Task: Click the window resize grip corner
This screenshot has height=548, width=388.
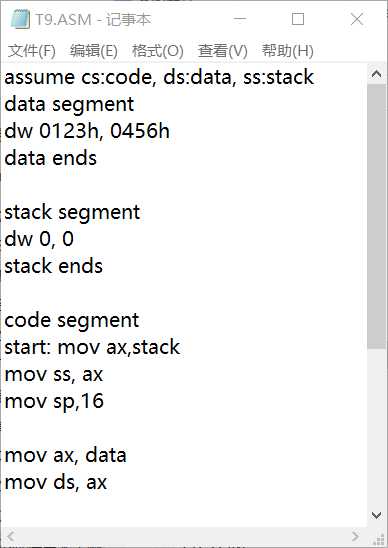Action: tap(377, 536)
